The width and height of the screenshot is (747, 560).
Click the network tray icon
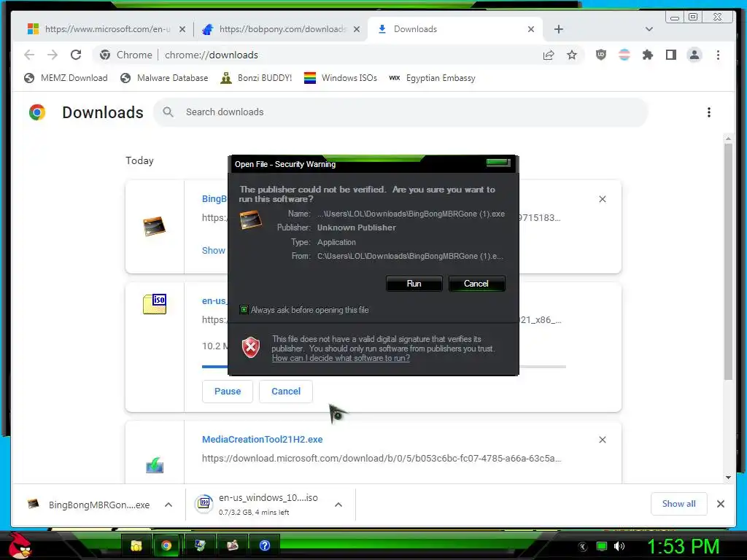[x=602, y=546]
